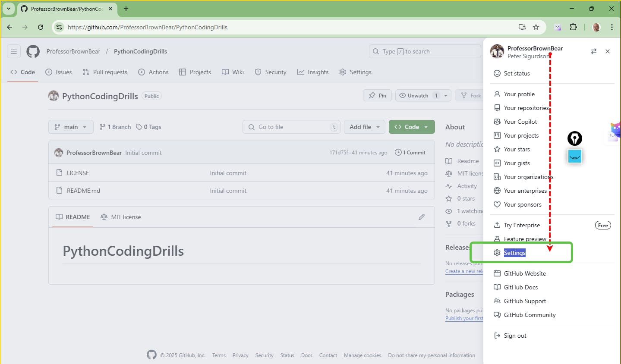Viewport: 621px width, 364px height.
Task: Switch to the Security tab
Action: pyautogui.click(x=271, y=72)
